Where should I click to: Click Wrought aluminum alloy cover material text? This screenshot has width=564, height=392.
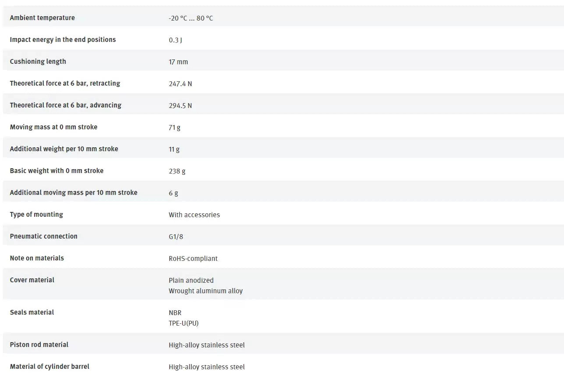[x=206, y=291]
